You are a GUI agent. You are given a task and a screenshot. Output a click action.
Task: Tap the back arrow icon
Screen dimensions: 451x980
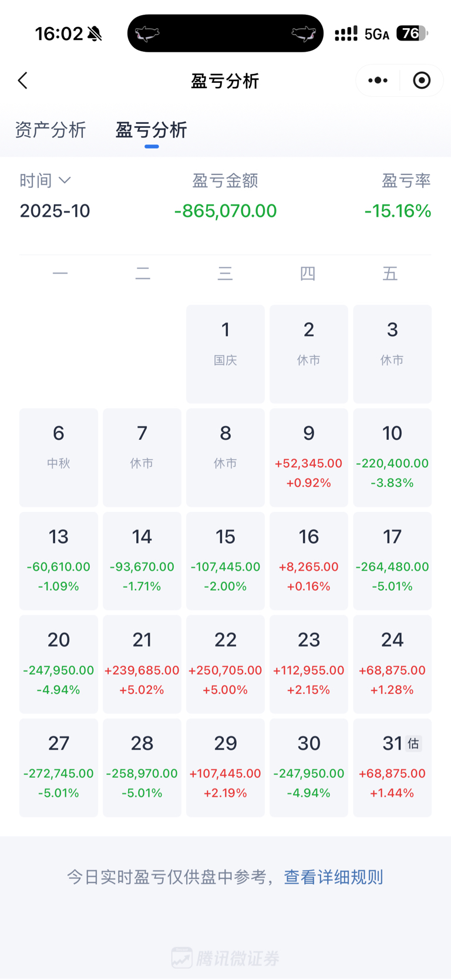click(23, 80)
